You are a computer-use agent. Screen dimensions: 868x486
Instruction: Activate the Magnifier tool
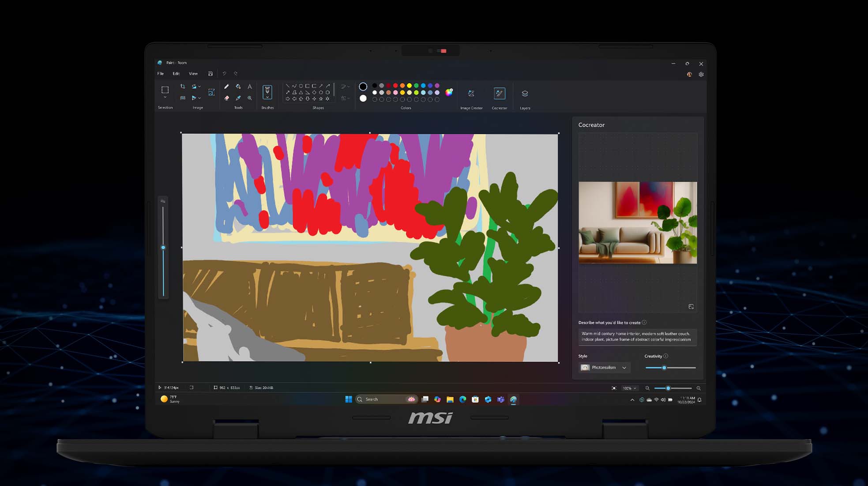coord(249,98)
